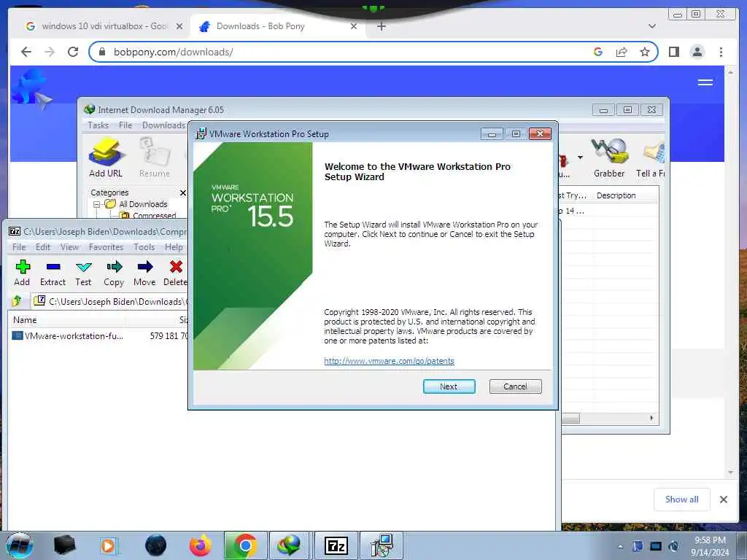Collapse All Downloads tree node in IDM
This screenshot has height=560, width=747.
[x=97, y=204]
